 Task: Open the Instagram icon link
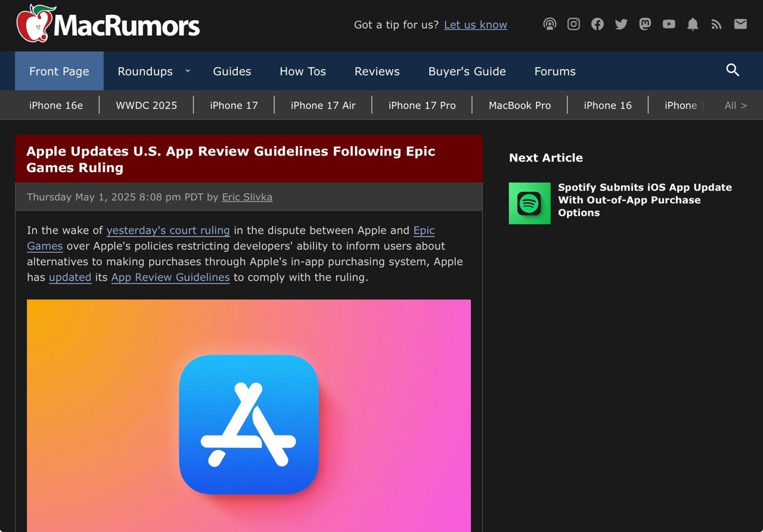coord(573,24)
